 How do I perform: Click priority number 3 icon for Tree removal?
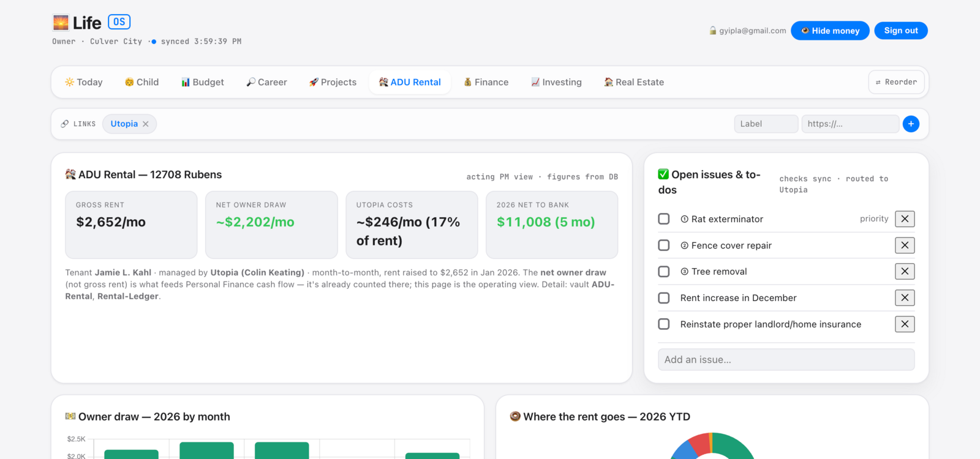[x=685, y=272]
